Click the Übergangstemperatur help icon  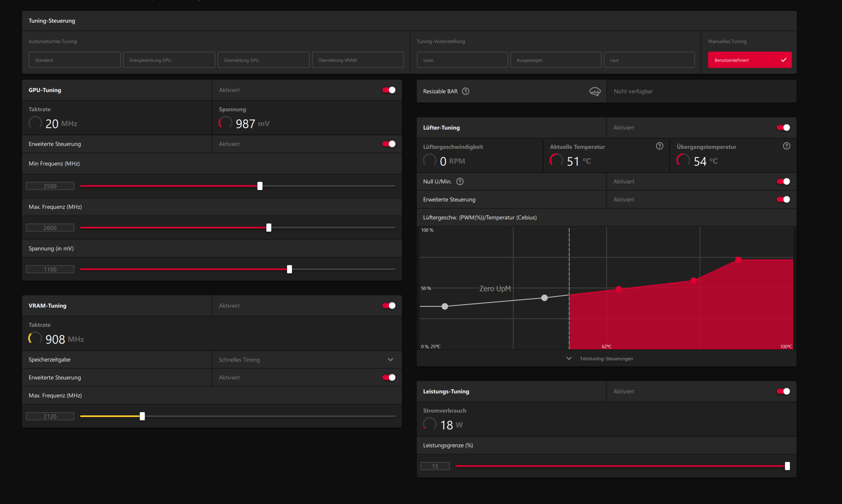[786, 146]
